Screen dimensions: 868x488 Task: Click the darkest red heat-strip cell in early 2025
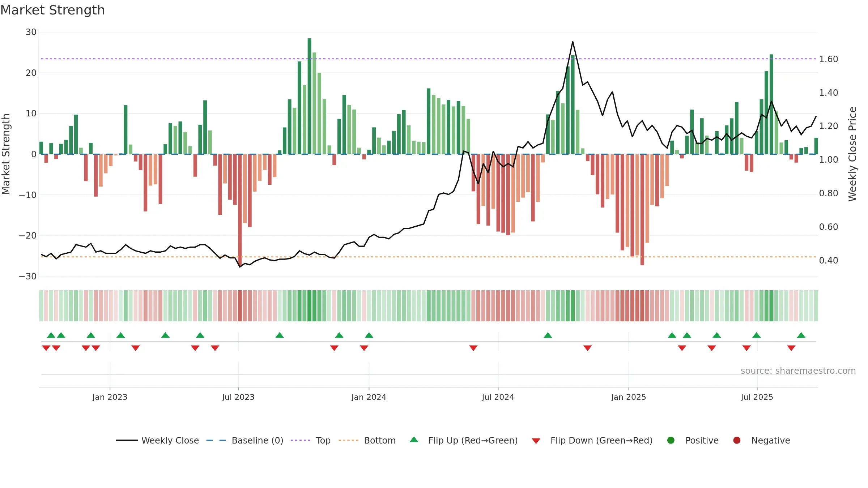coord(642,306)
